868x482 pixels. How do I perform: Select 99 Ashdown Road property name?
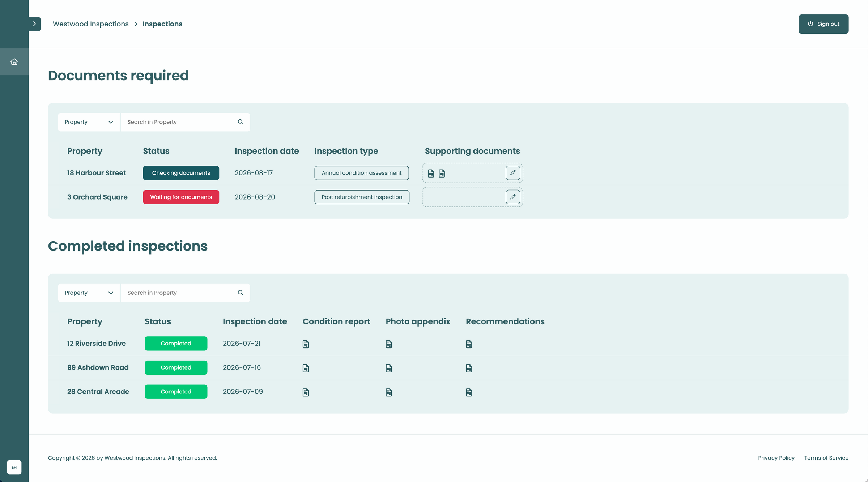(x=98, y=367)
